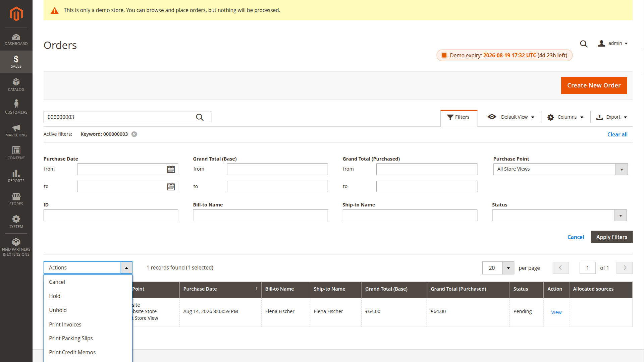Go to the previous page arrow
This screenshot has width=644, height=362.
pos(560,268)
